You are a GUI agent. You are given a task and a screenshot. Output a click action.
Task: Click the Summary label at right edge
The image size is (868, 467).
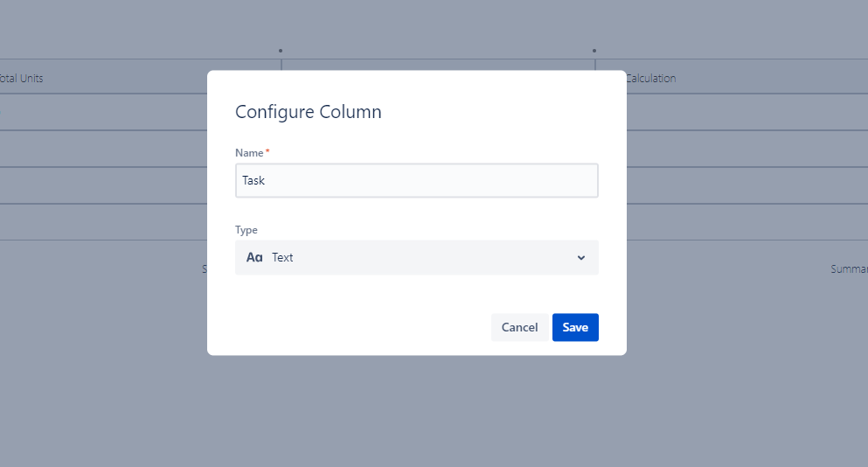coord(849,269)
